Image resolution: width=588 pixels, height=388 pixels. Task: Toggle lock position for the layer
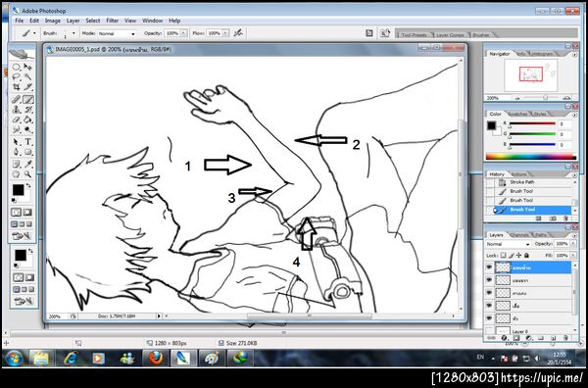[518, 256]
